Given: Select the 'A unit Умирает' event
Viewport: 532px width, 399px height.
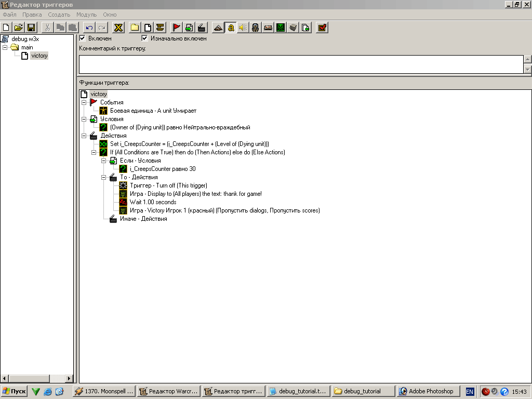Looking at the screenshot, I should pos(153,111).
